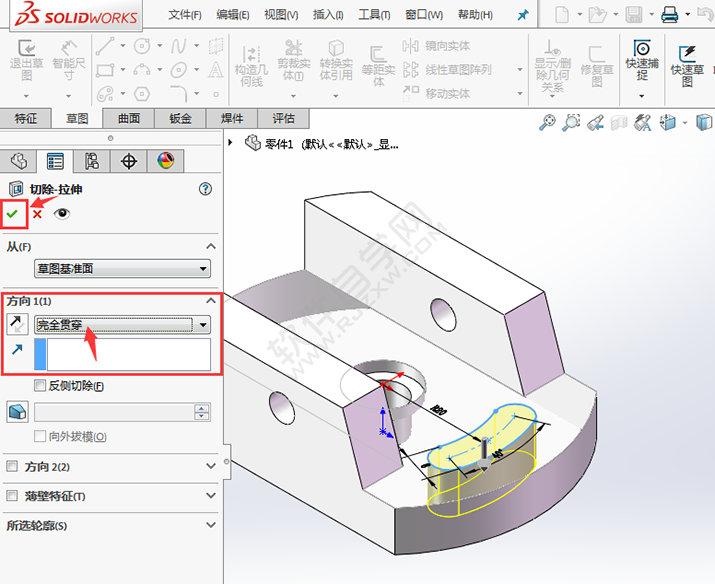715x584 pixels.
Task: Select the Polygon sketch tool
Action: [x=142, y=94]
